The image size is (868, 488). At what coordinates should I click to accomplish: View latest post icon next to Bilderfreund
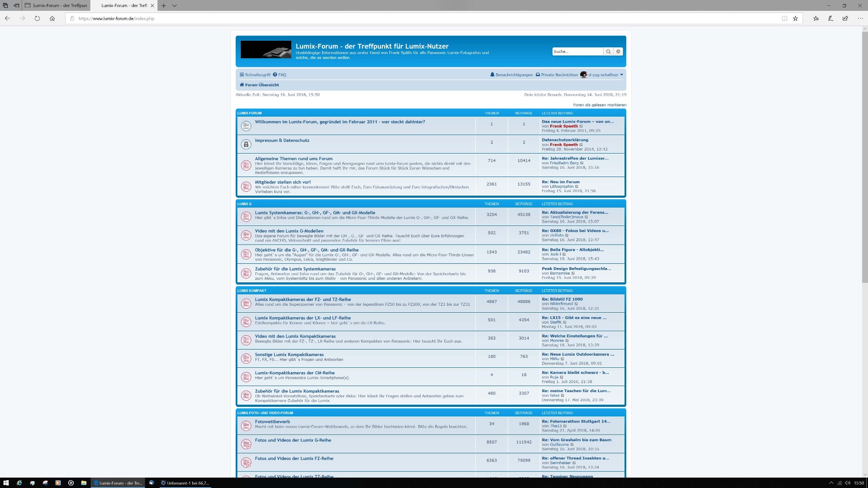pos(576,304)
